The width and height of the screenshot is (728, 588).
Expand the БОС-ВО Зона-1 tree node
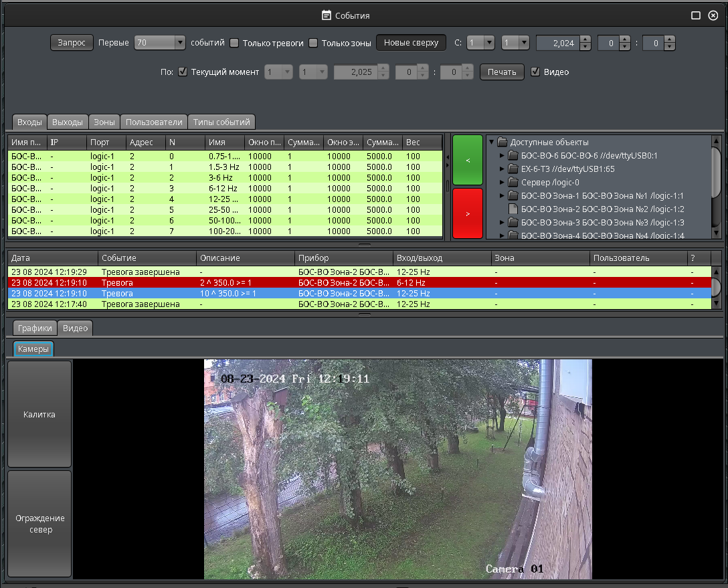point(503,196)
